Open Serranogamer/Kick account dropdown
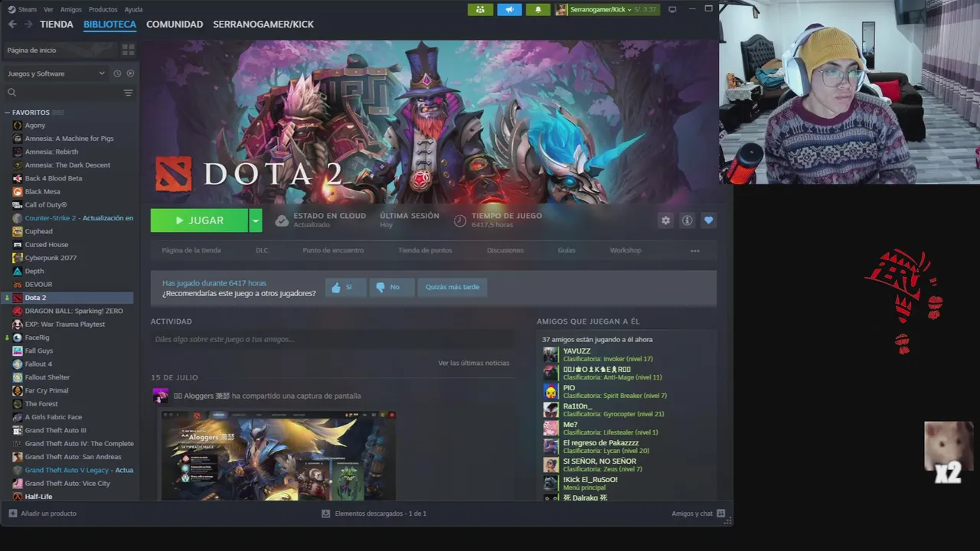This screenshot has height=551, width=980. coord(606,9)
